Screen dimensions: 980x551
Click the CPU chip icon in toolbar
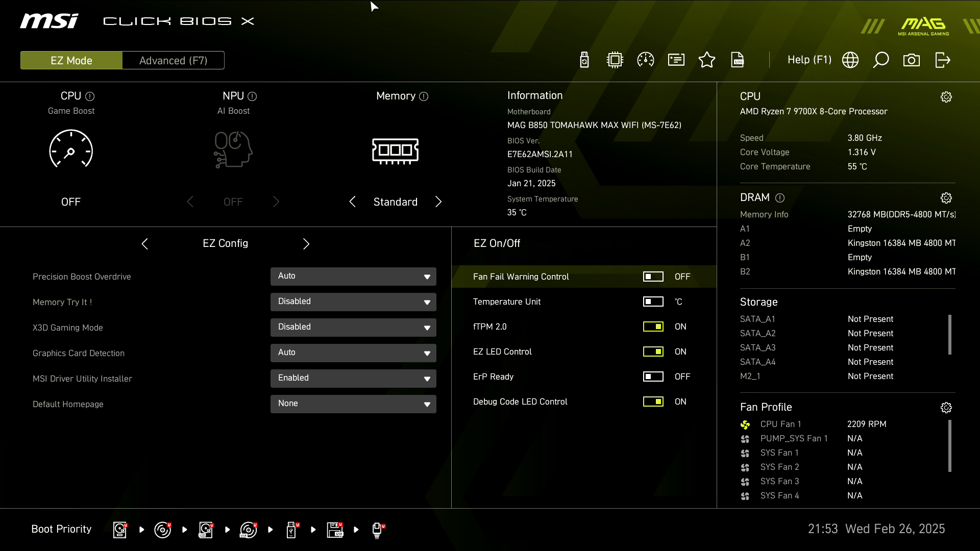coord(615,60)
